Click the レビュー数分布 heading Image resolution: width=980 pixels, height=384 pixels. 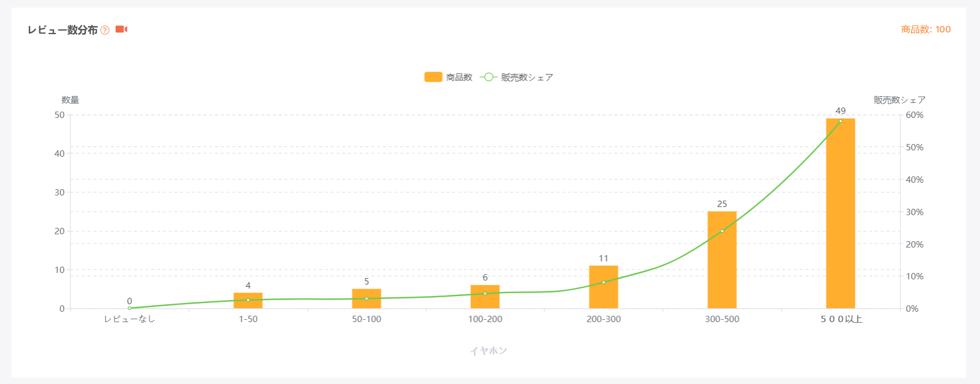[x=62, y=30]
